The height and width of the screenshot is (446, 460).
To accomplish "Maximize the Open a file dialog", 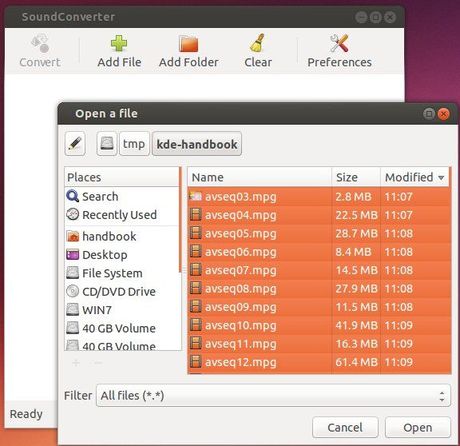I will coord(429,114).
